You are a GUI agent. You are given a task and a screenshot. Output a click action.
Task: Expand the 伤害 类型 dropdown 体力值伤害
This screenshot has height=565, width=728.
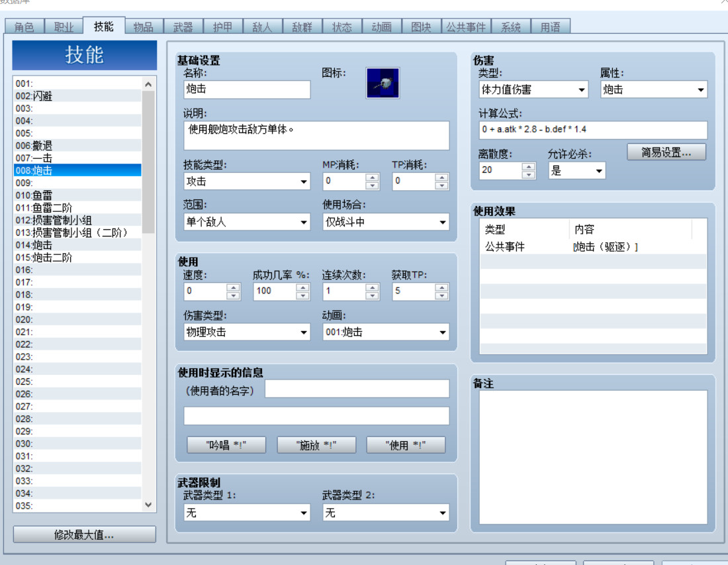pos(533,89)
